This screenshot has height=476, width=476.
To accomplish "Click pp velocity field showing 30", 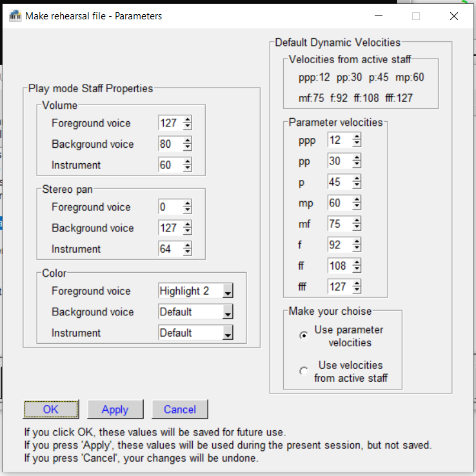I will 341,161.
